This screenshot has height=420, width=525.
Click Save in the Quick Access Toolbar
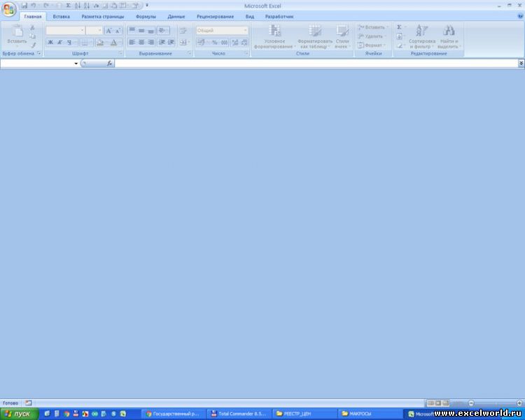click(x=24, y=6)
